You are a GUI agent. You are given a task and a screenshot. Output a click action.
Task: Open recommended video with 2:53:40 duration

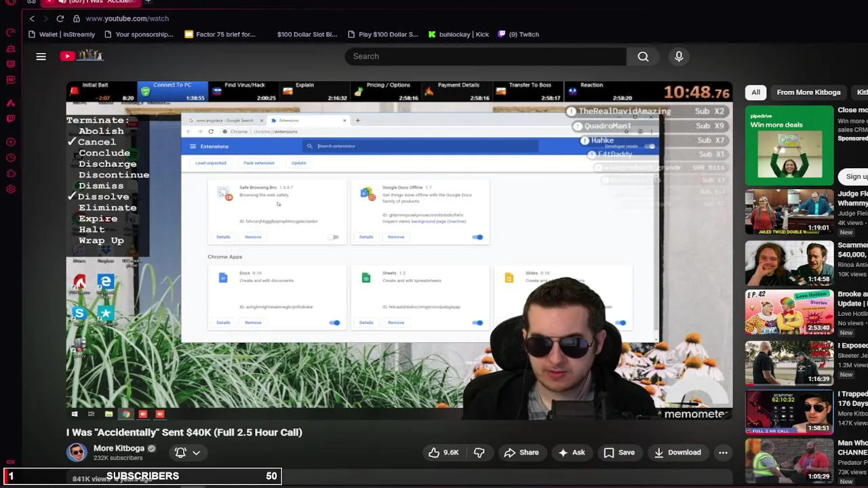coord(789,312)
